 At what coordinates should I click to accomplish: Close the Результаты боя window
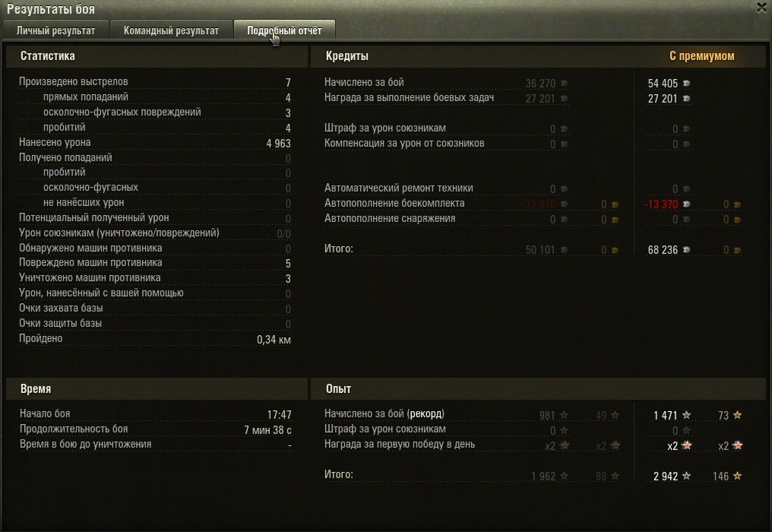(761, 8)
